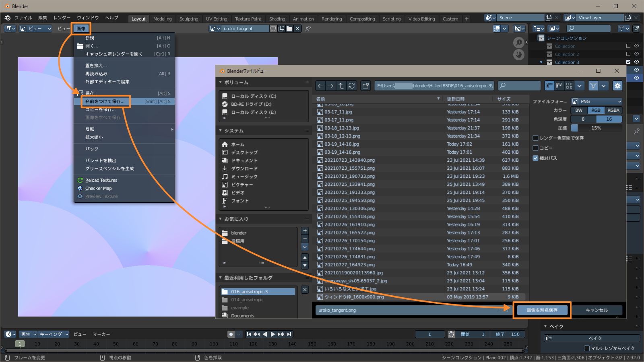Toggle Collection 2 exclude checkbox in outliner

(x=628, y=54)
